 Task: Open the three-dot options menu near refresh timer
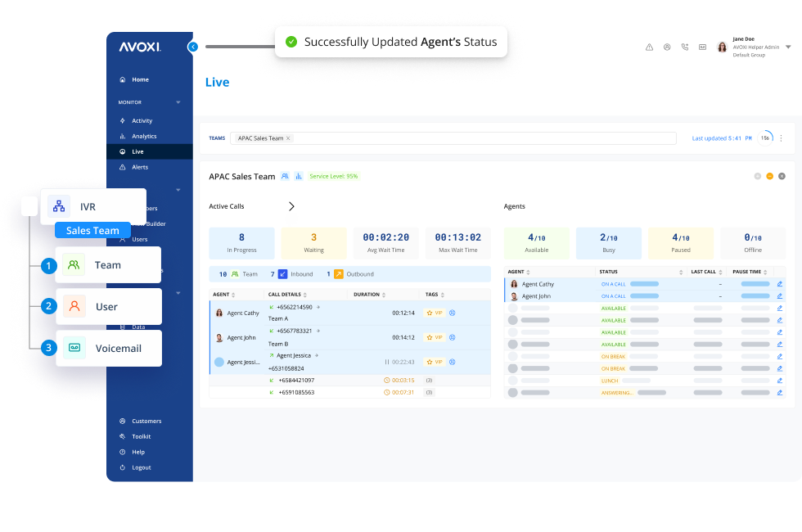pyautogui.click(x=781, y=138)
